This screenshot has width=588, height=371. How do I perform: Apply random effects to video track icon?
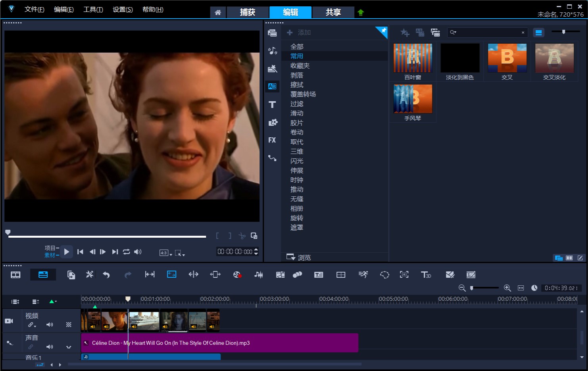[x=435, y=33]
